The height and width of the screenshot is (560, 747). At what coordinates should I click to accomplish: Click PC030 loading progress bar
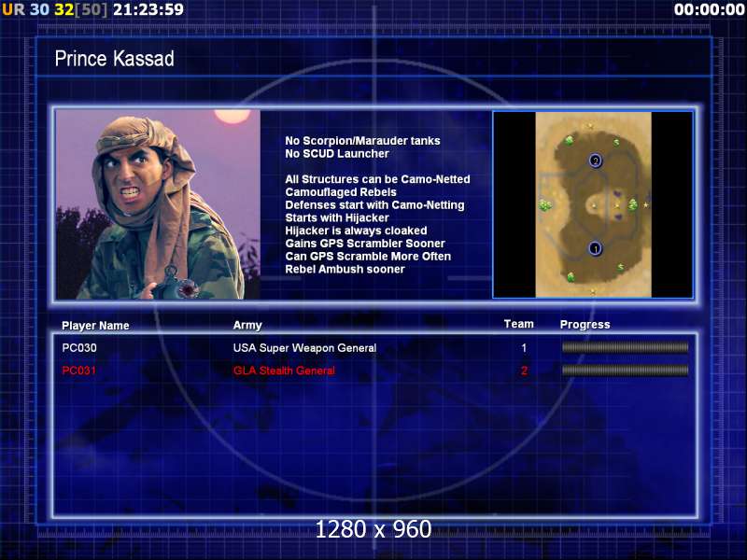coord(625,347)
